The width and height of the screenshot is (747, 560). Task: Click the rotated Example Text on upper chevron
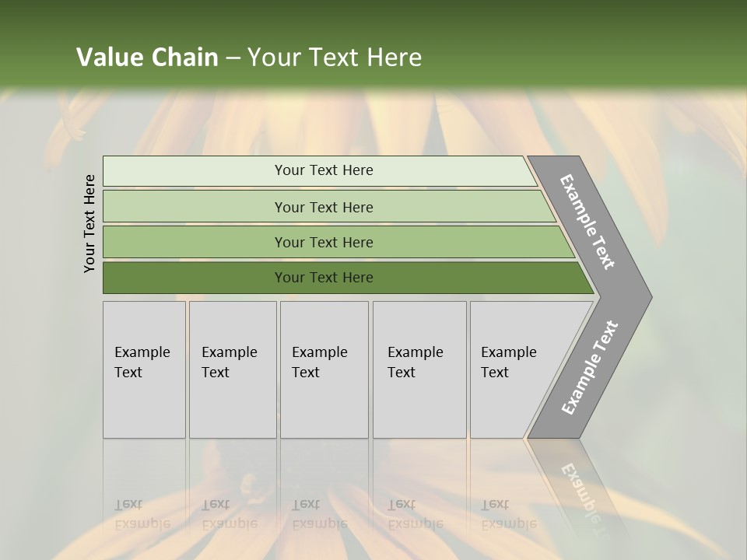(587, 222)
